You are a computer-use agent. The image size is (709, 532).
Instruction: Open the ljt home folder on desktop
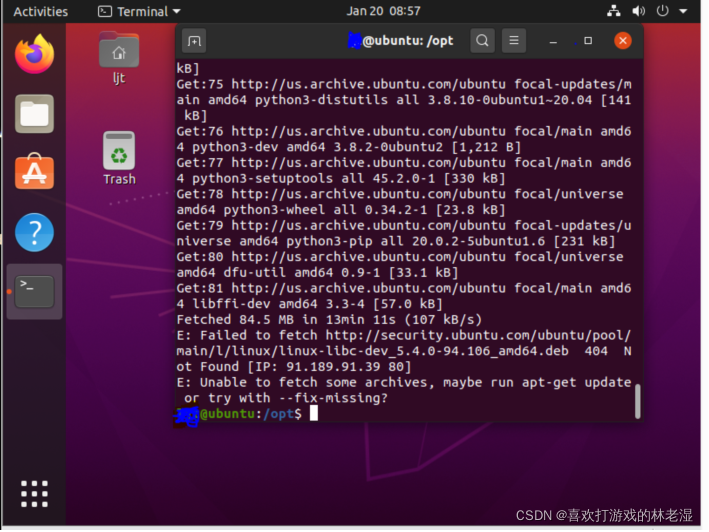pos(119,59)
